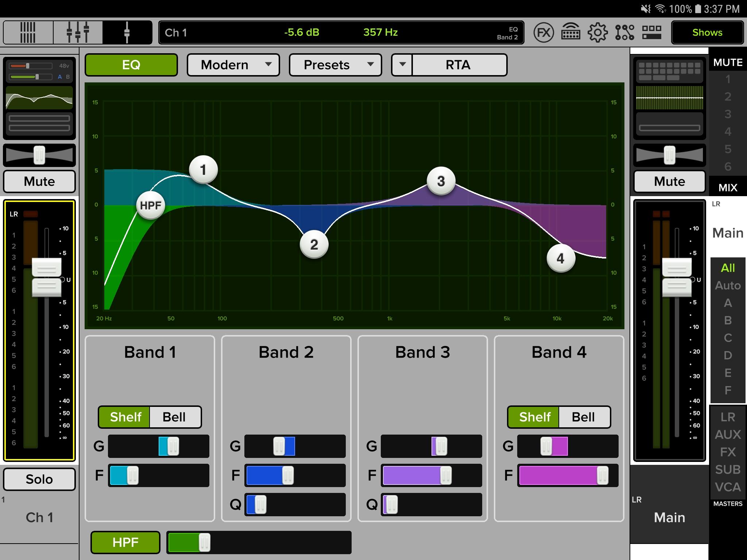This screenshot has width=747, height=560.
Task: Select the AUX masters tab
Action: [x=728, y=434]
